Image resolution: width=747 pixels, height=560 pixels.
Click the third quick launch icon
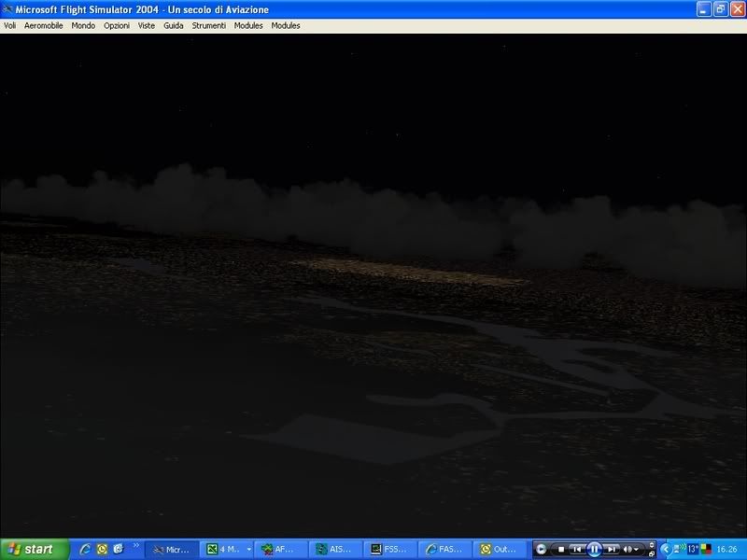coord(119,549)
